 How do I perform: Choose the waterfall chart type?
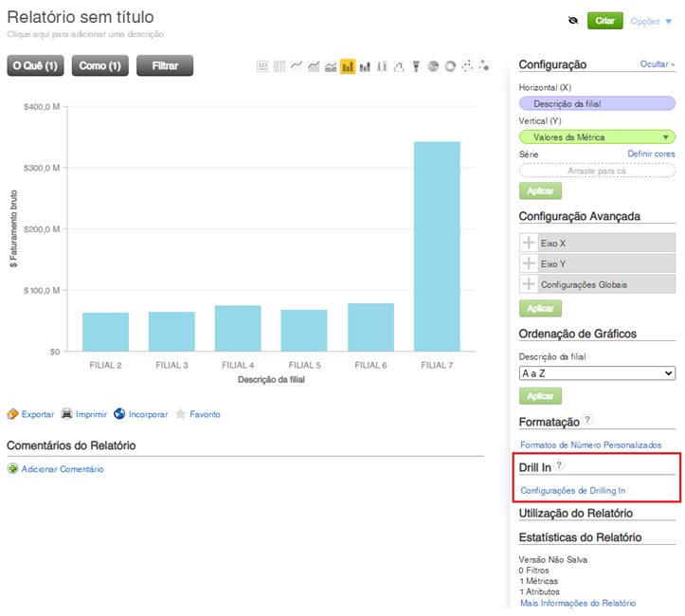pos(399,66)
